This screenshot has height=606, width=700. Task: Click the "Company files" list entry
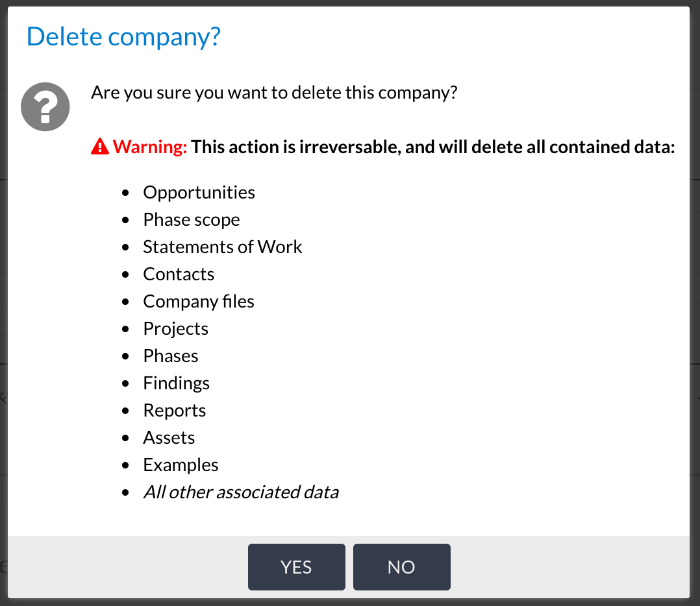tap(199, 302)
